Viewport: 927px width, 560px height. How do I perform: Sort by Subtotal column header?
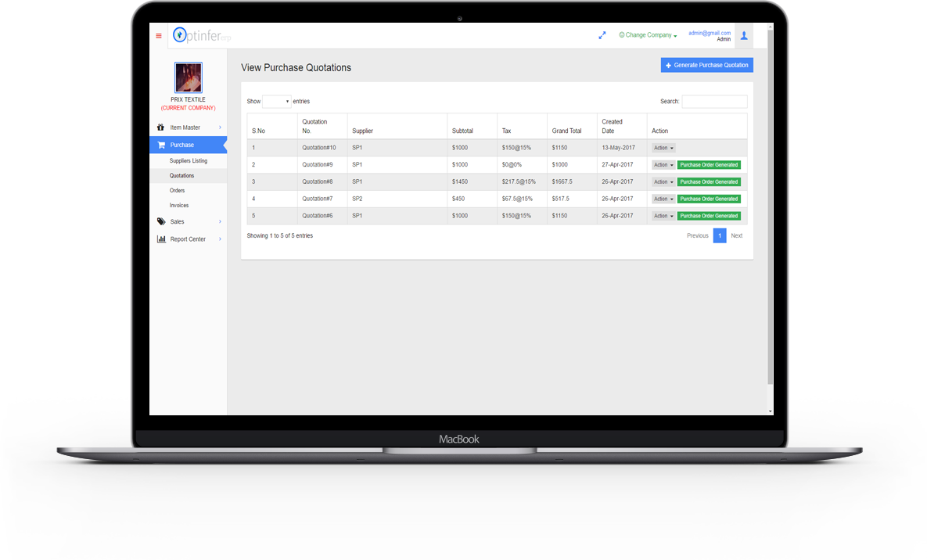(472, 127)
